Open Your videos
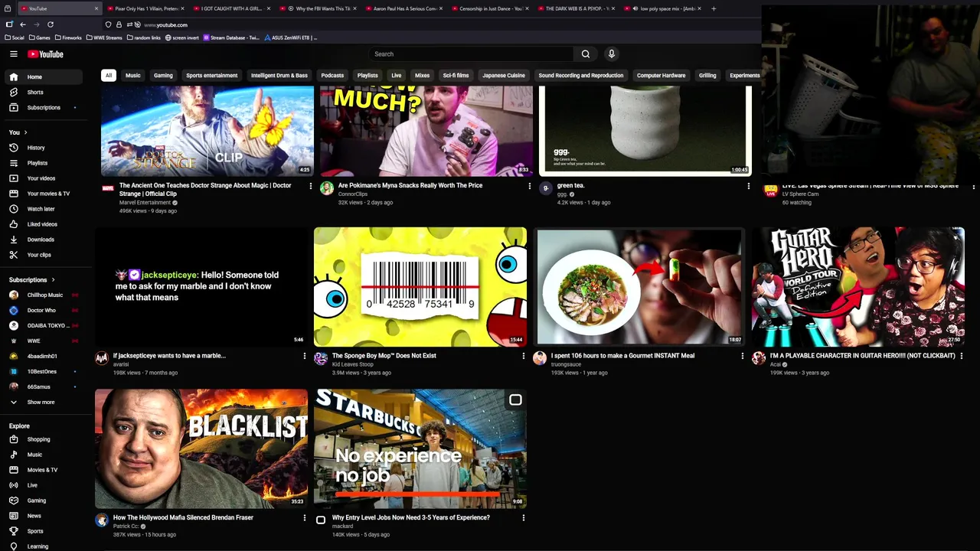Screen dimensions: 980x551 click(43, 178)
